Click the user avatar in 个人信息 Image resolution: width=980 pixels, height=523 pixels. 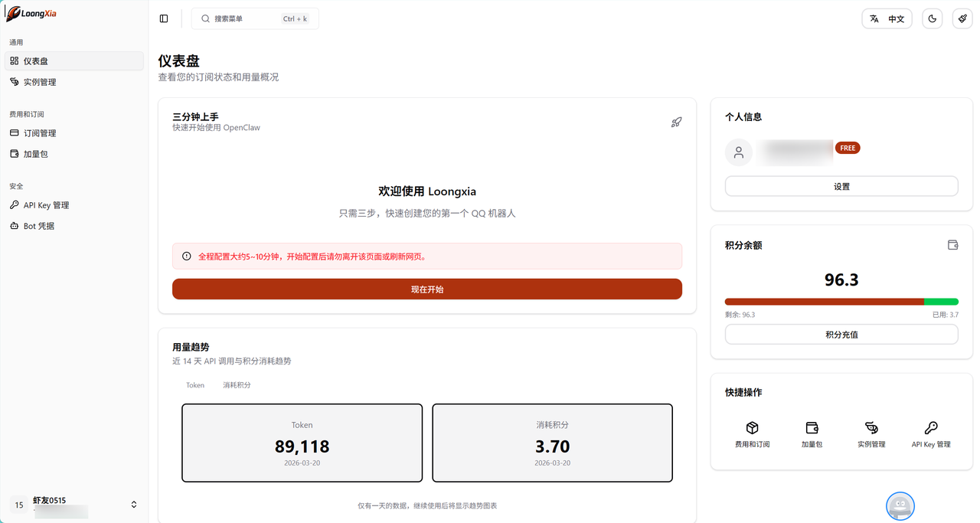[x=739, y=152]
